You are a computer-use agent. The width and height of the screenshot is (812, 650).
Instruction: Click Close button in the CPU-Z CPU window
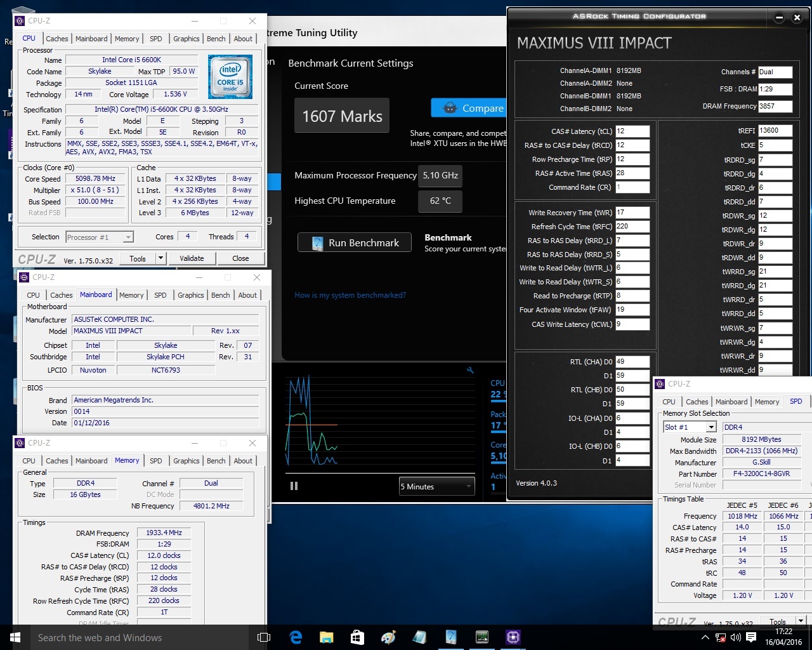240,258
